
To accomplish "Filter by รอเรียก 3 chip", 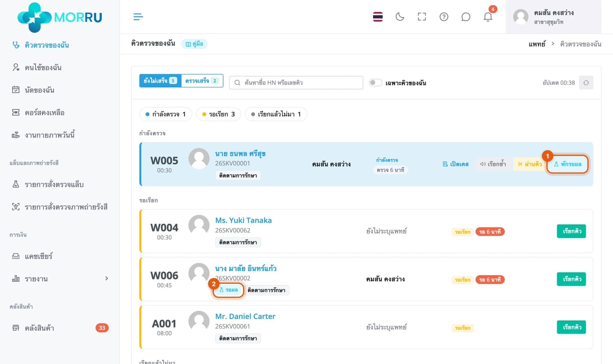I will (x=219, y=114).
